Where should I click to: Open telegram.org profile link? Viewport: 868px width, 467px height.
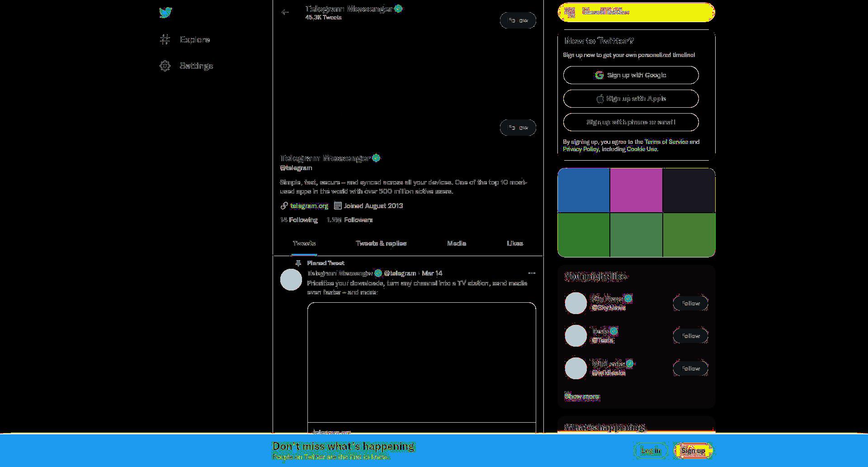click(309, 205)
